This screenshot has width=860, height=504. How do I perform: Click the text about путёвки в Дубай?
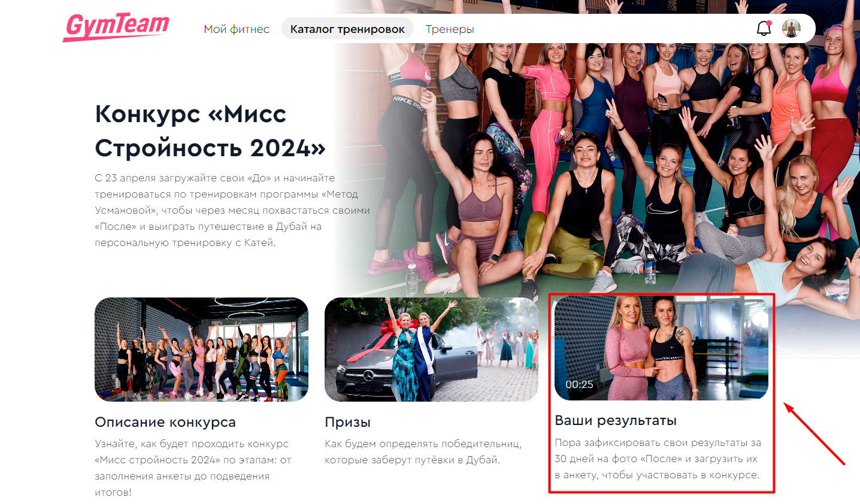point(423,452)
